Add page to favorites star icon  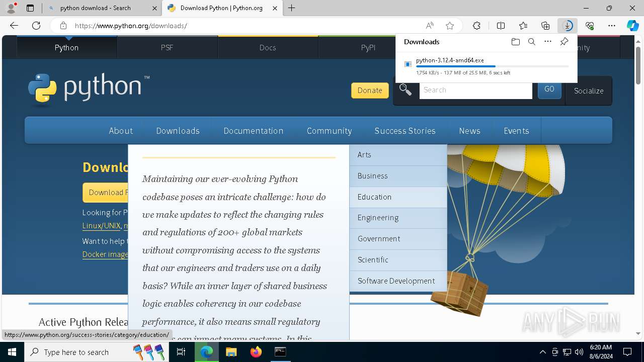pos(450,26)
